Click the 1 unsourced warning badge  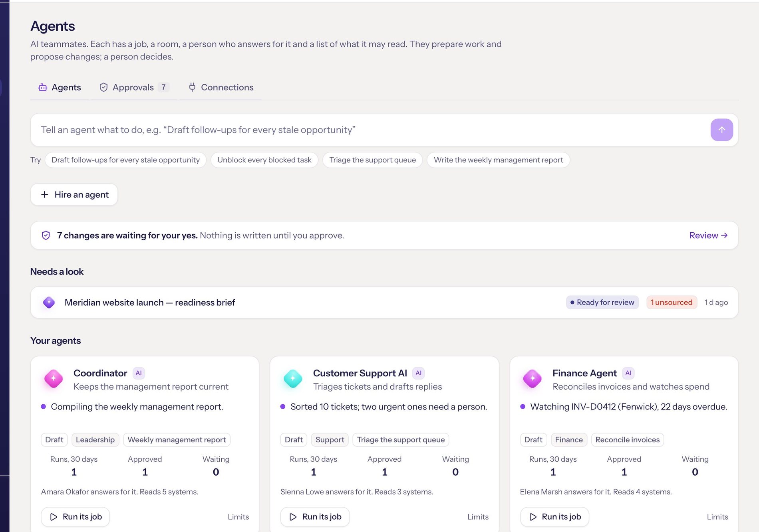pyautogui.click(x=672, y=303)
